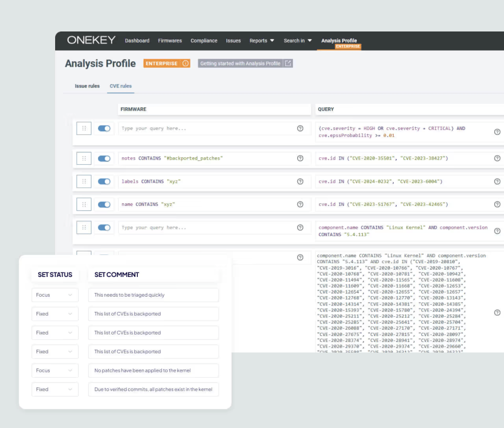The height and width of the screenshot is (428, 504).
Task: Click external link icon beside Getting started
Action: pos(288,63)
